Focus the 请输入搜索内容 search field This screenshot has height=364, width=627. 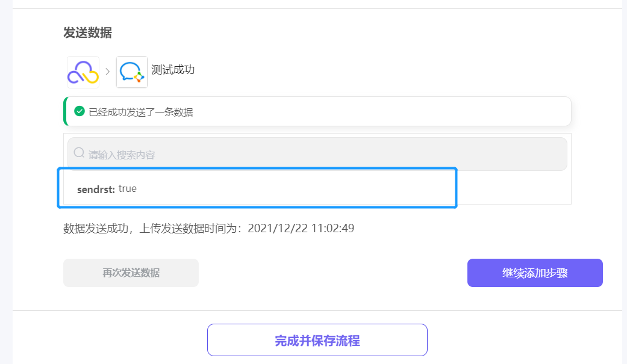pyautogui.click(x=317, y=154)
